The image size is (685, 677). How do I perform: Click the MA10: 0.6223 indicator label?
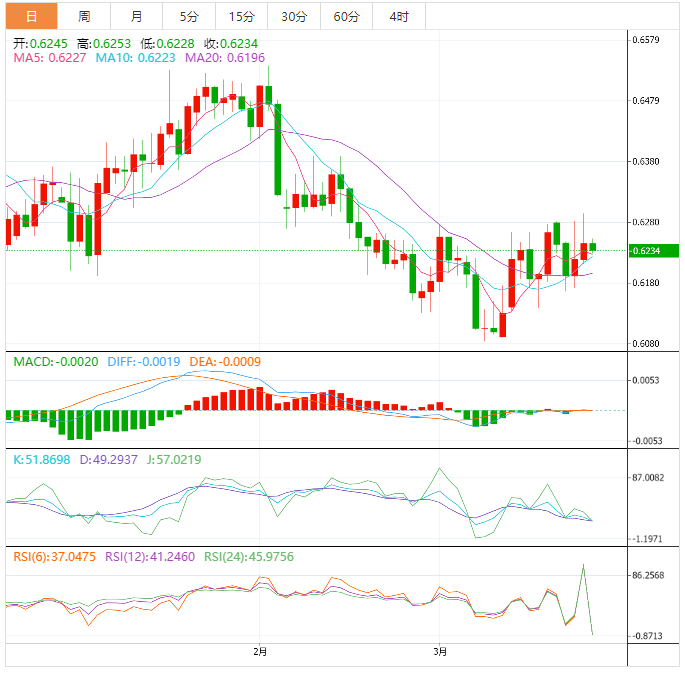tap(135, 59)
